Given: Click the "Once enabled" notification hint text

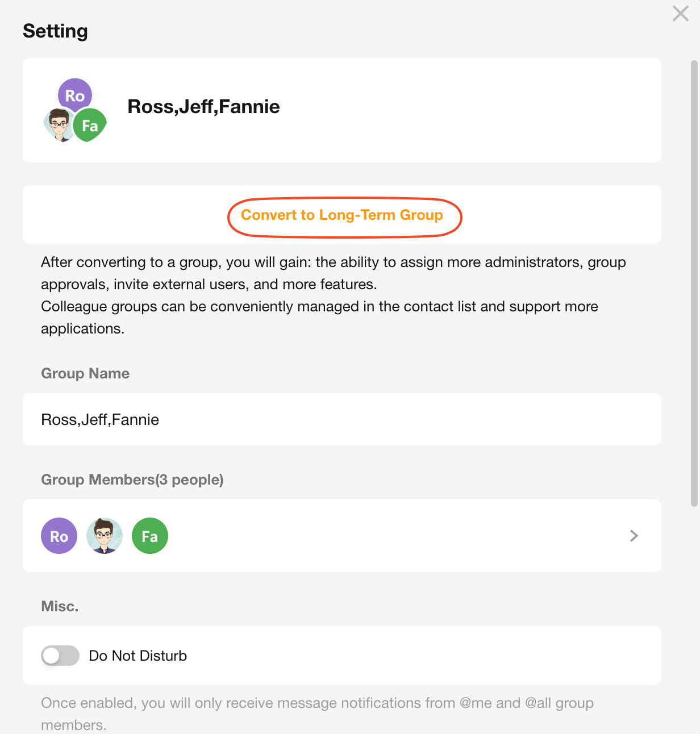Looking at the screenshot, I should click(x=317, y=703).
